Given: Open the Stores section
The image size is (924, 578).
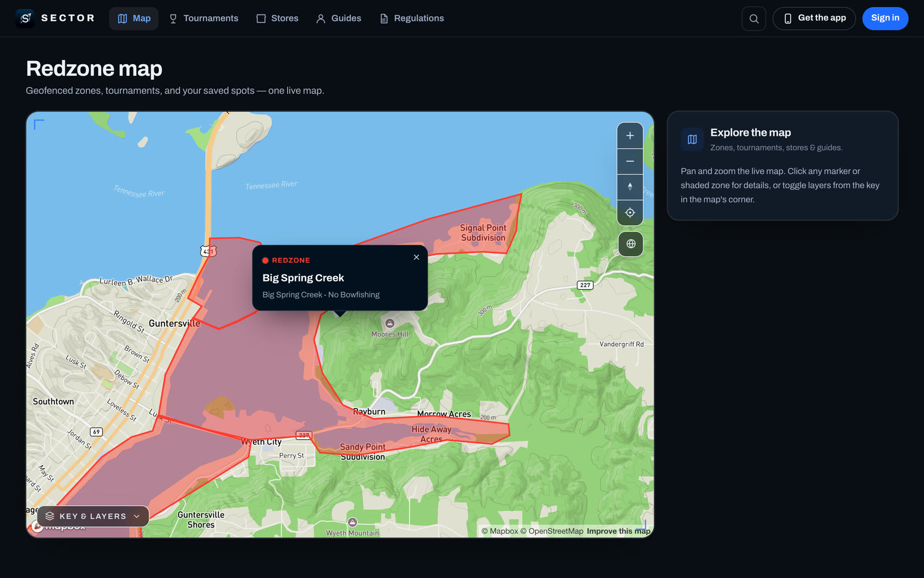Looking at the screenshot, I should (x=277, y=18).
